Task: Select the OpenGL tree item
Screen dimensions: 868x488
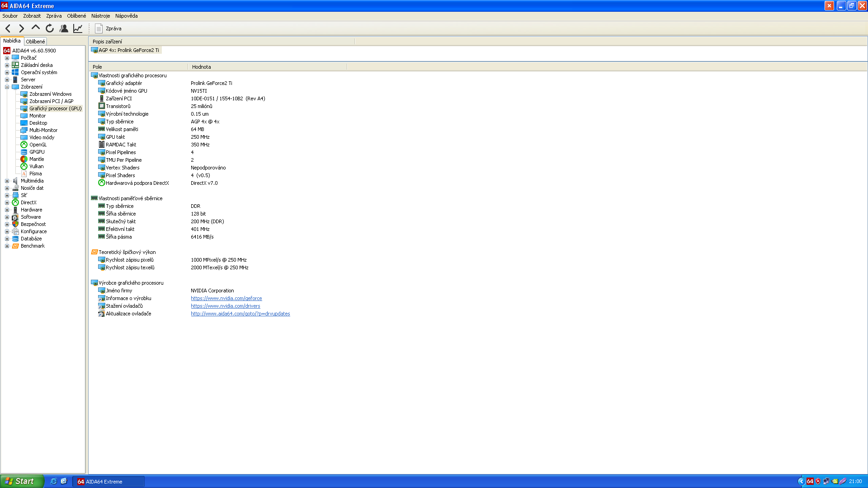Action: point(38,145)
